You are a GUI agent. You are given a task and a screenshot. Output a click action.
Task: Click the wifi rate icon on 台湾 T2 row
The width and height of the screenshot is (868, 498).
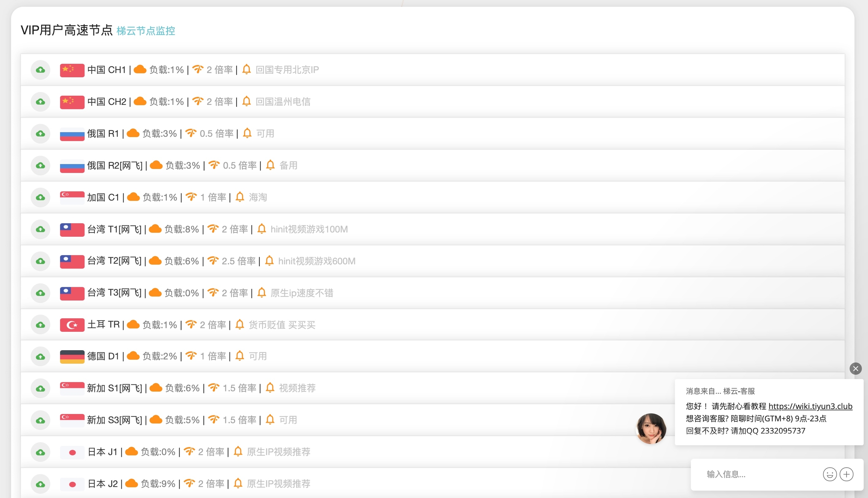(x=213, y=260)
